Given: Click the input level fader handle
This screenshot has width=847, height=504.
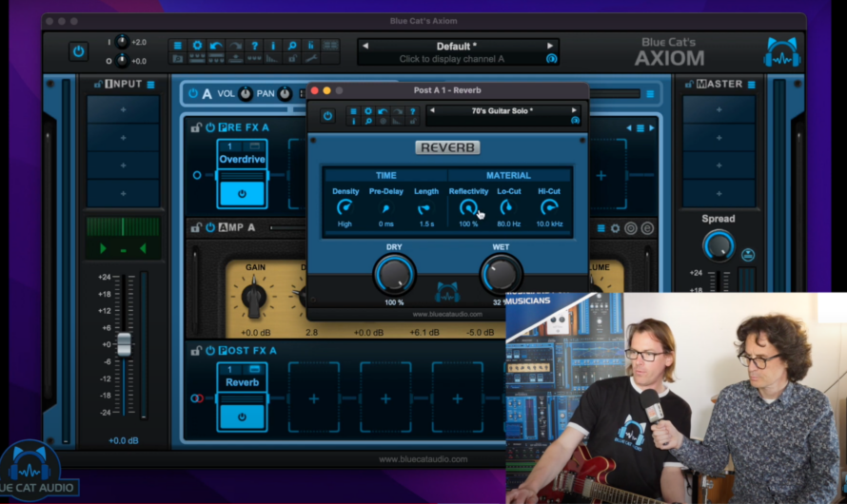Looking at the screenshot, I should pos(125,344).
